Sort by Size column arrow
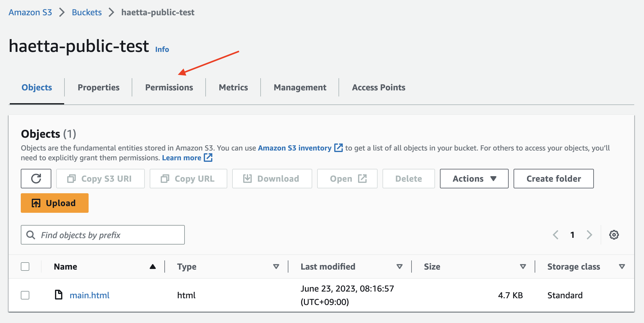The image size is (644, 323). coord(523,267)
